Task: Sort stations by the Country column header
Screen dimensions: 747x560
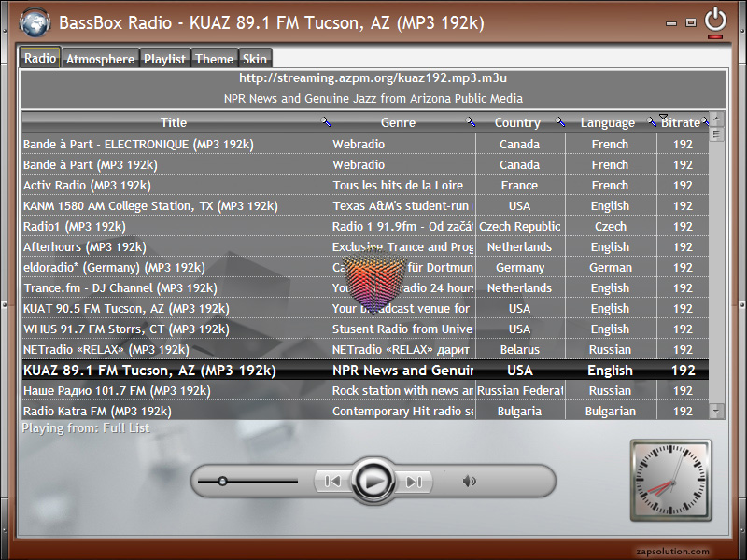Action: pyautogui.click(x=517, y=122)
